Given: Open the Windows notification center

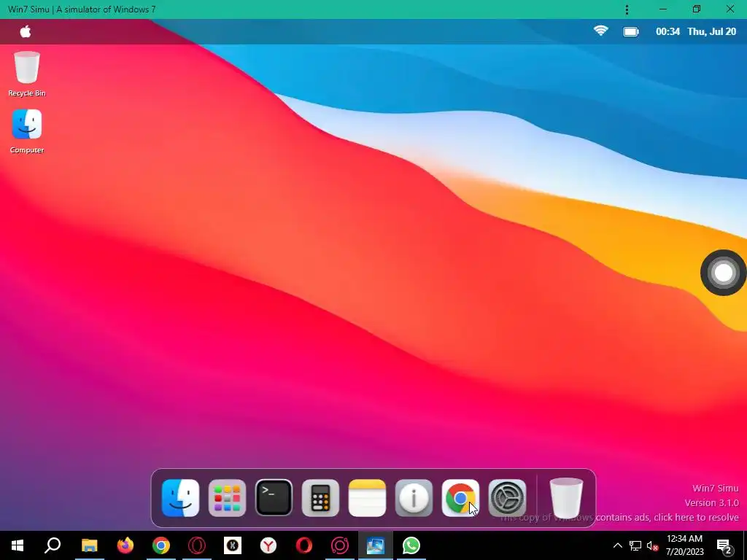Looking at the screenshot, I should pos(724,546).
